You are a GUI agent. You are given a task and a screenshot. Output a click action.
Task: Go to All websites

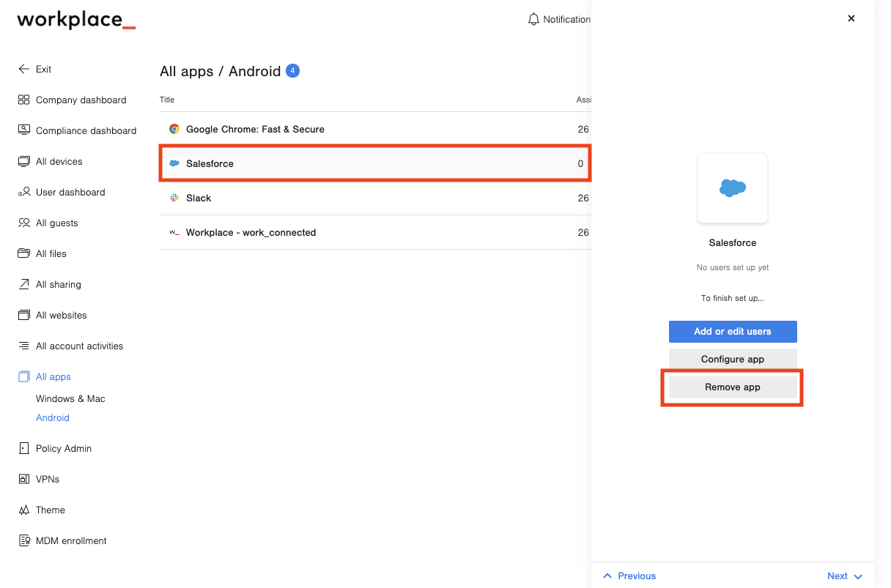[61, 315]
